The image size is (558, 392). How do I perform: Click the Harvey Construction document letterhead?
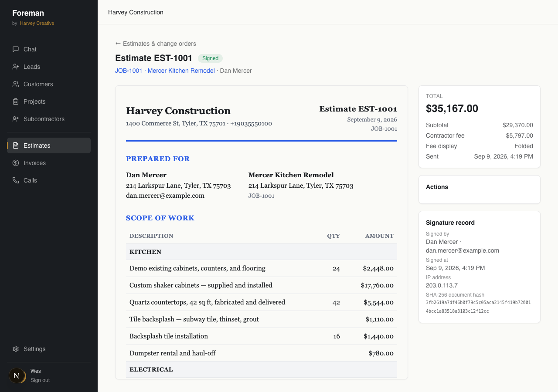pos(178,111)
